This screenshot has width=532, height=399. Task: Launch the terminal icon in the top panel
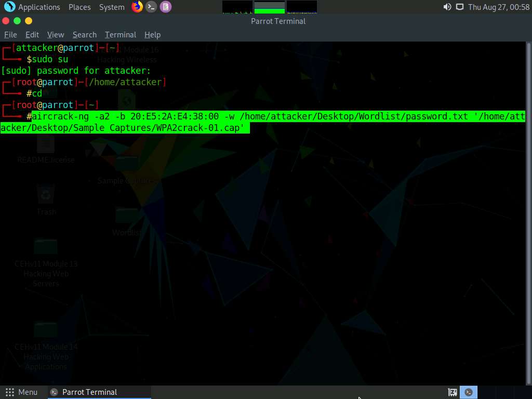click(151, 7)
